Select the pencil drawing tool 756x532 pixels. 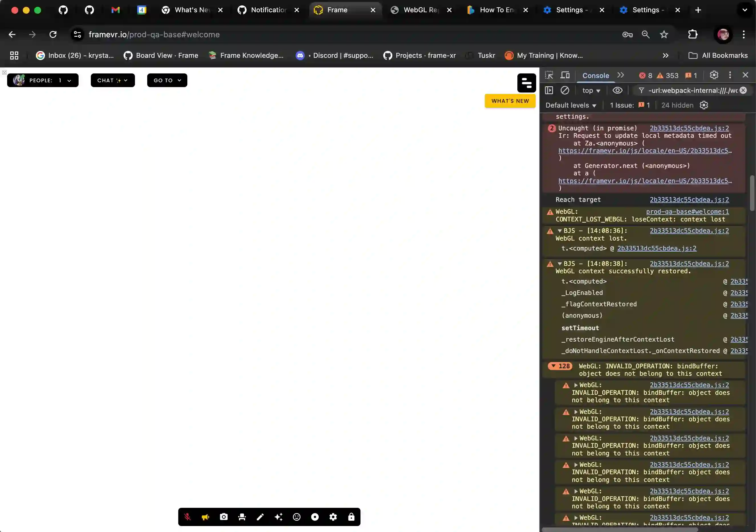coord(260,517)
